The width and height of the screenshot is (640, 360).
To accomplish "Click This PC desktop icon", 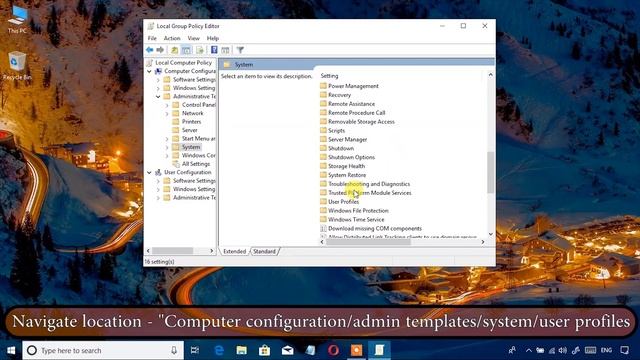I will [17, 20].
